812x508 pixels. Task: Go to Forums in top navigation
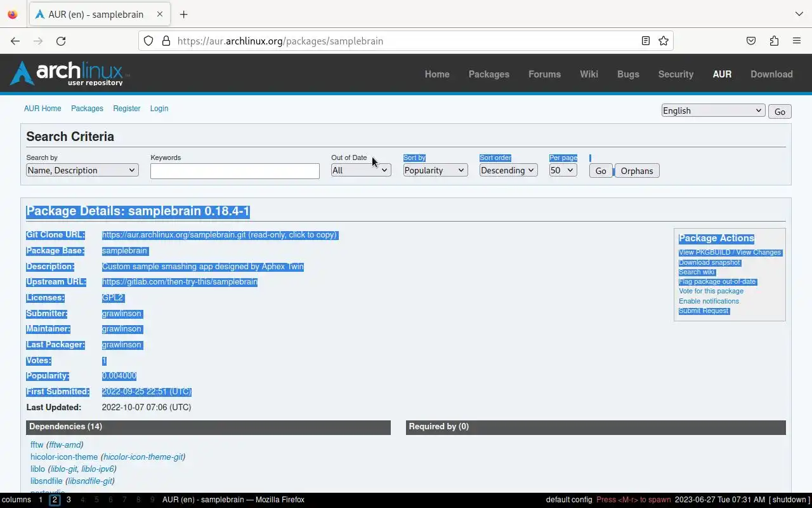[544, 74]
